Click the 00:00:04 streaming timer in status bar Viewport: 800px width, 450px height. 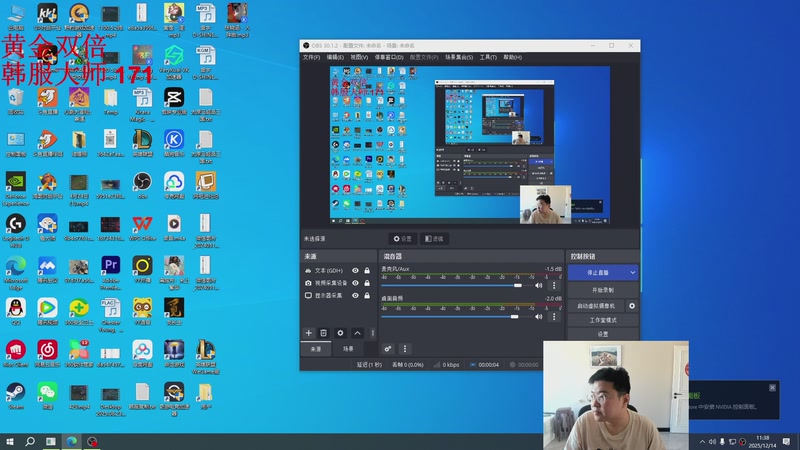tap(484, 365)
